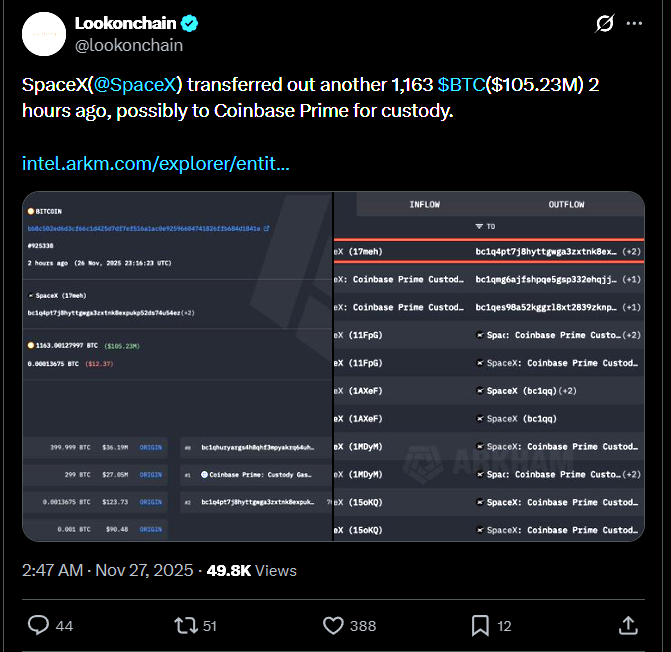Image resolution: width=671 pixels, height=652 pixels.
Task: Switch to the OUTFLOW tab
Action: [566, 205]
